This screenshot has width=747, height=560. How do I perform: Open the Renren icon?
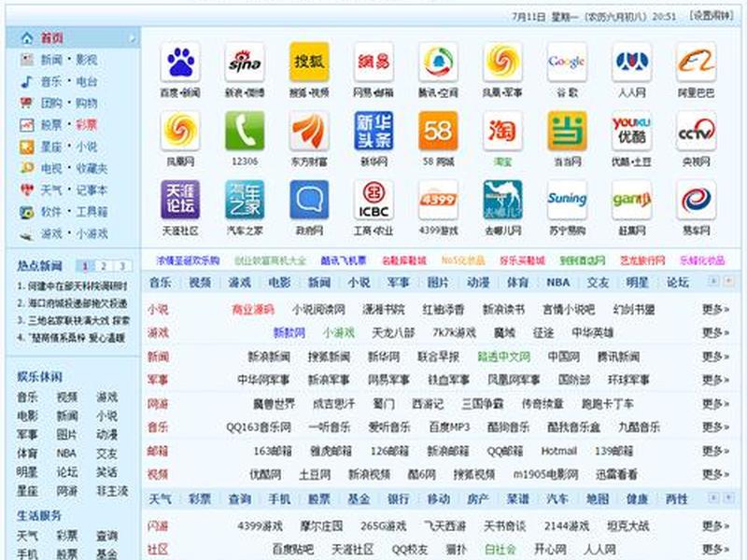pyautogui.click(x=632, y=62)
